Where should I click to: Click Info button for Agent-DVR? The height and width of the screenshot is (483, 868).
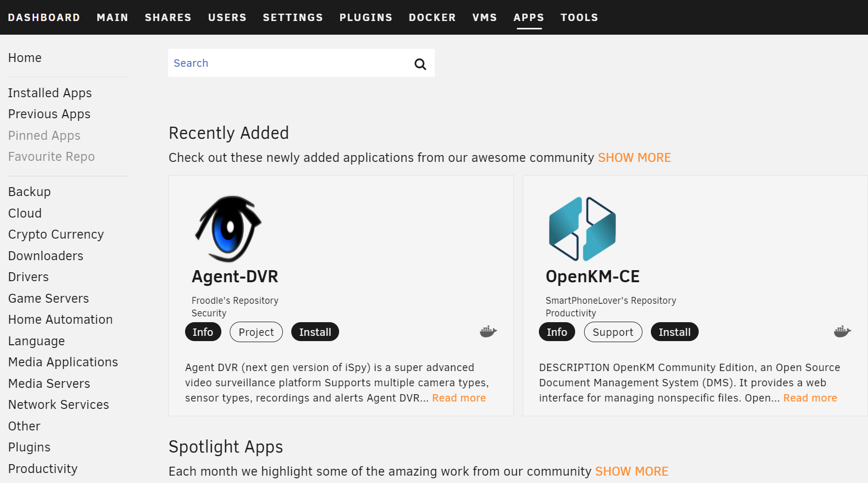coord(203,332)
